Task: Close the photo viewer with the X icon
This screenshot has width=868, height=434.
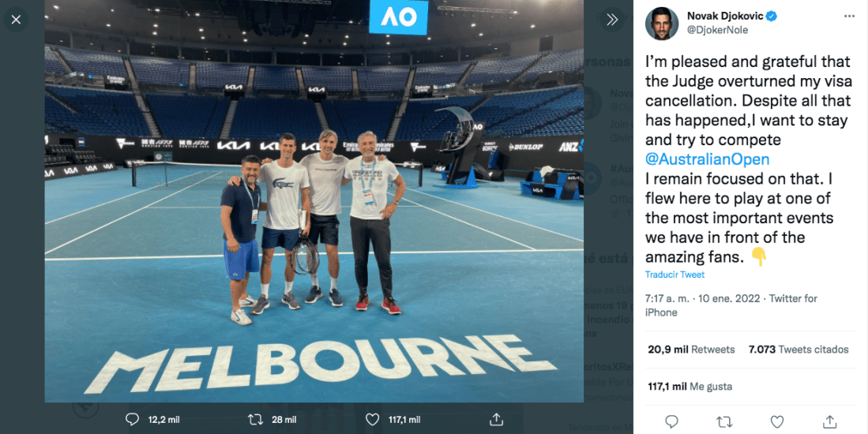Action: tap(16, 20)
